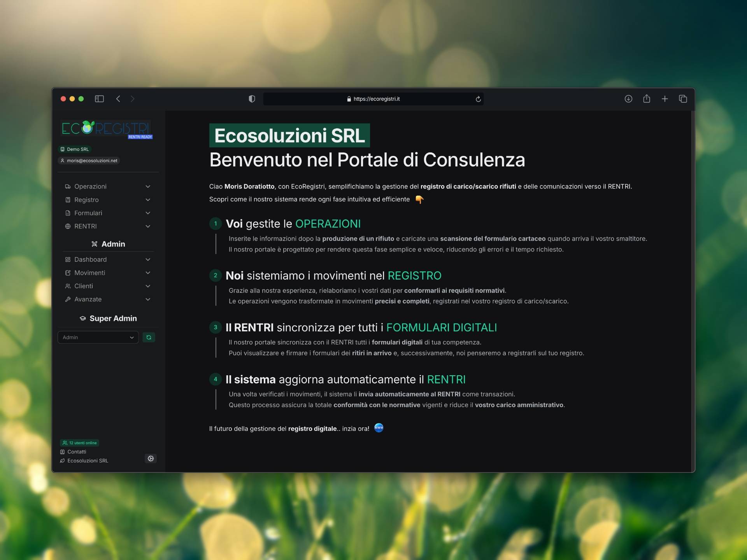This screenshot has height=560, width=747.
Task: Expand the Operazioni chevron
Action: tap(148, 186)
